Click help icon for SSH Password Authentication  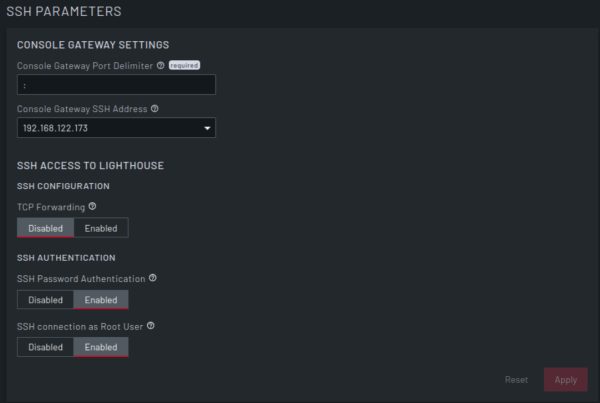click(x=153, y=278)
